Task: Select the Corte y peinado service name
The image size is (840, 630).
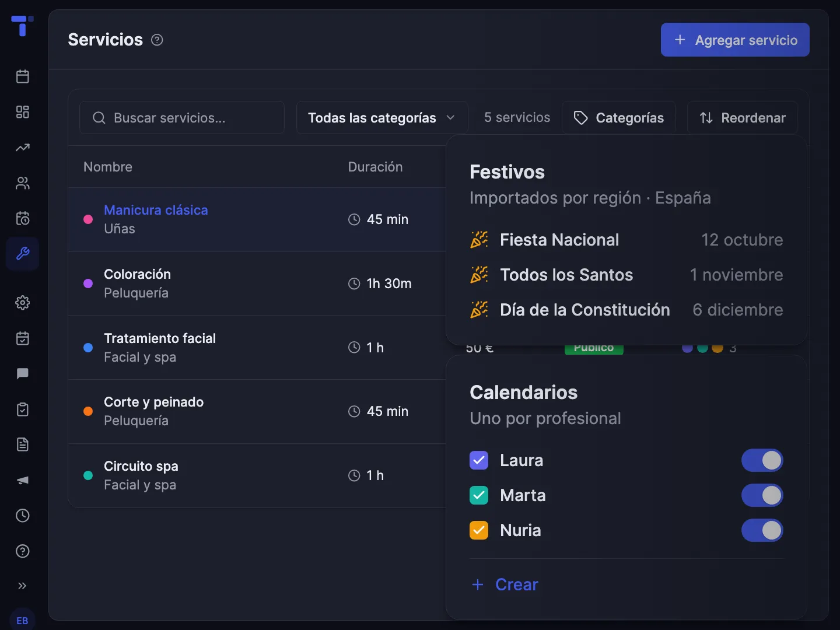Action: [153, 402]
